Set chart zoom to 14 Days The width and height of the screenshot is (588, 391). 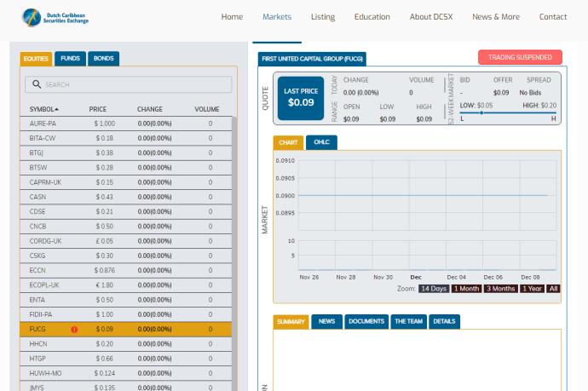pos(434,289)
